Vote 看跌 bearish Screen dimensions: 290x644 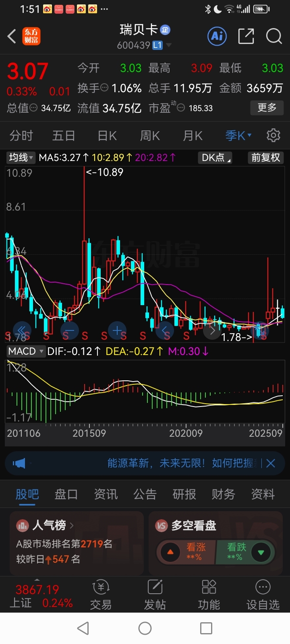click(x=245, y=552)
